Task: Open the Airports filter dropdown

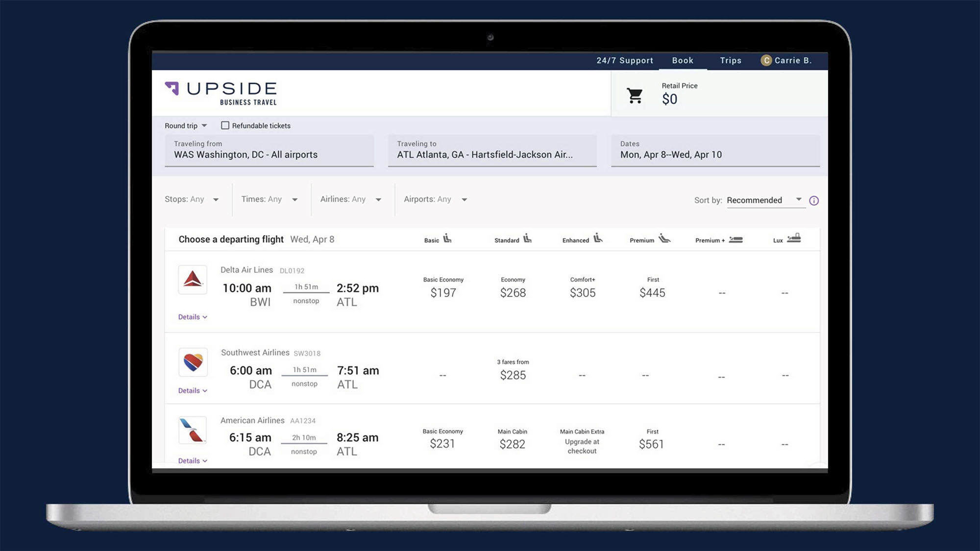Action: click(x=436, y=199)
